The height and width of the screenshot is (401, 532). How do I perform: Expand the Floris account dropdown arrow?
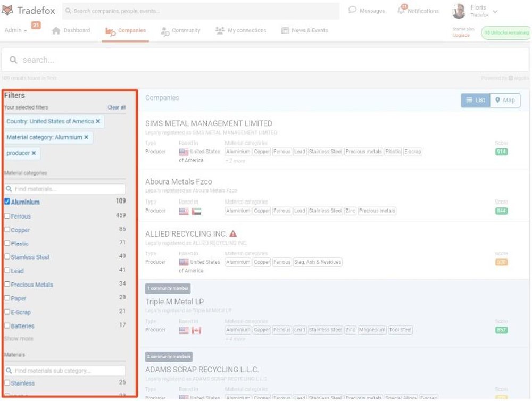[495, 12]
